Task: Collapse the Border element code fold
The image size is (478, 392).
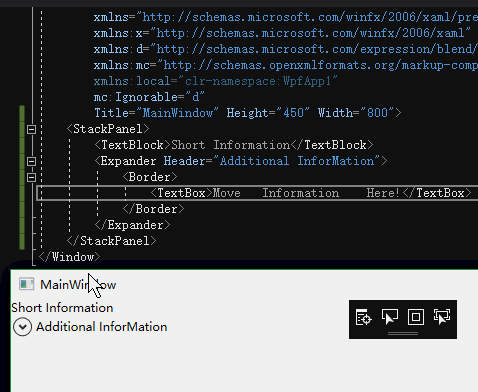Action: (31, 177)
